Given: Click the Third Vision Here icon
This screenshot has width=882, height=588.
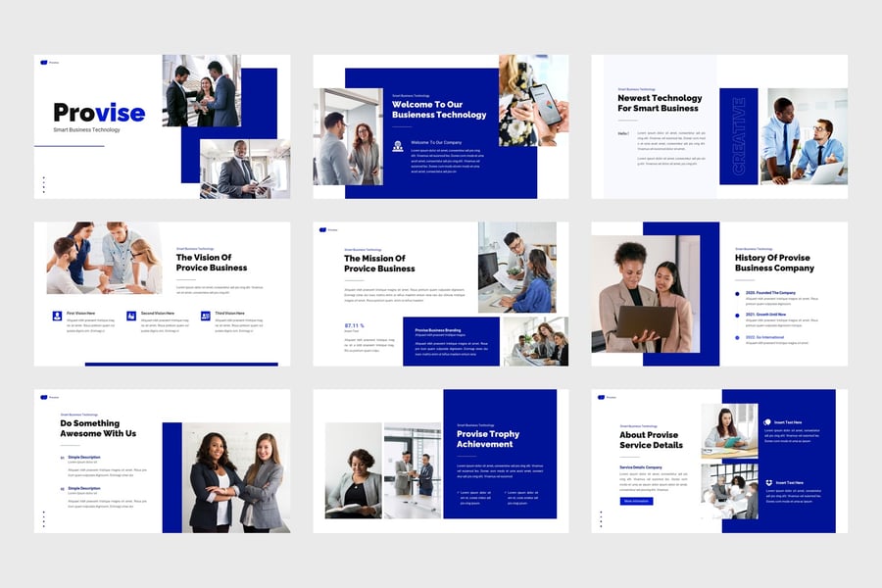Looking at the screenshot, I should [206, 316].
